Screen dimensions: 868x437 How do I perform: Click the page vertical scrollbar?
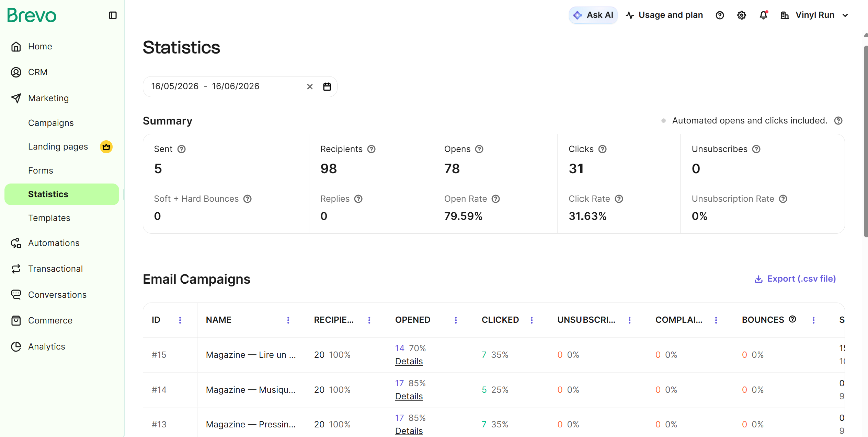click(x=865, y=141)
